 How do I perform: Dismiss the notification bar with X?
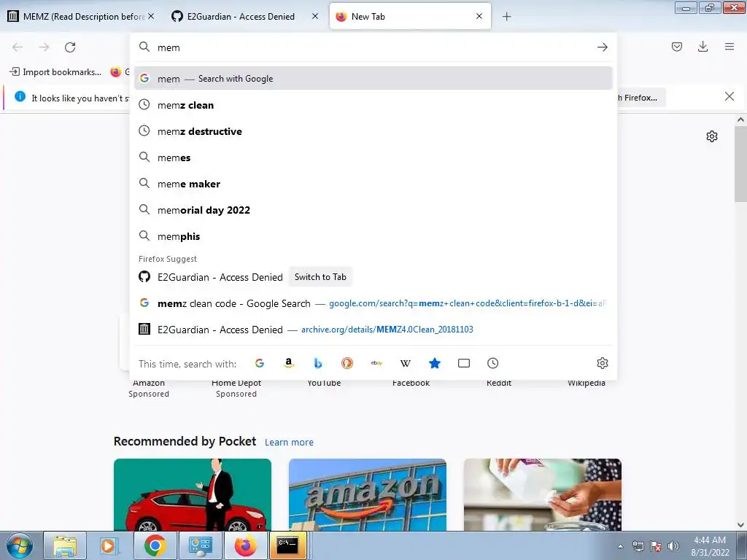pos(729,97)
